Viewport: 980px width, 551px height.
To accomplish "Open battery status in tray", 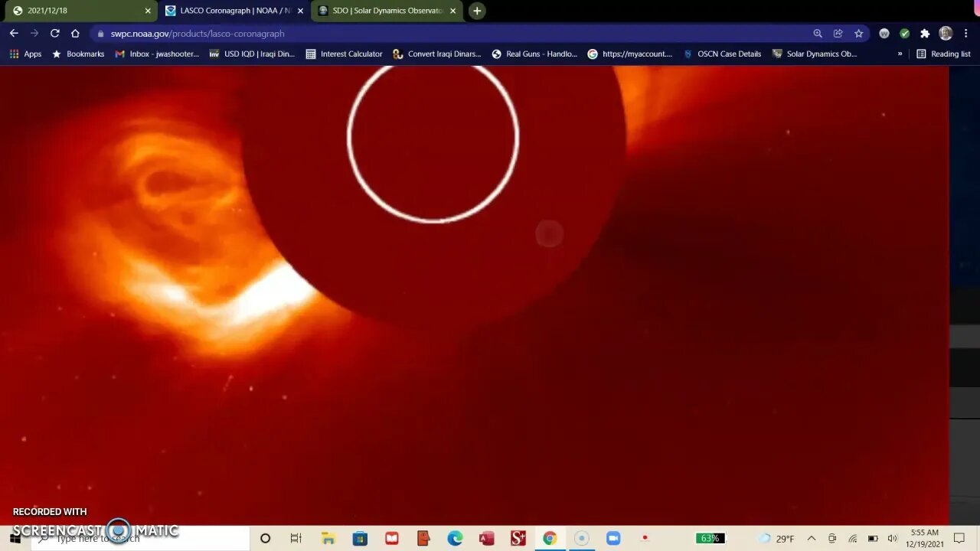I will click(x=873, y=539).
